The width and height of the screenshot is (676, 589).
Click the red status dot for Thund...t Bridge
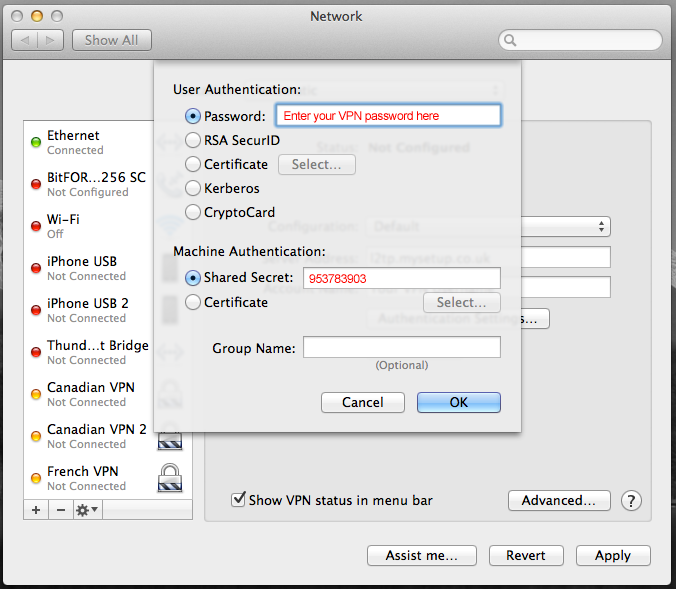[36, 352]
